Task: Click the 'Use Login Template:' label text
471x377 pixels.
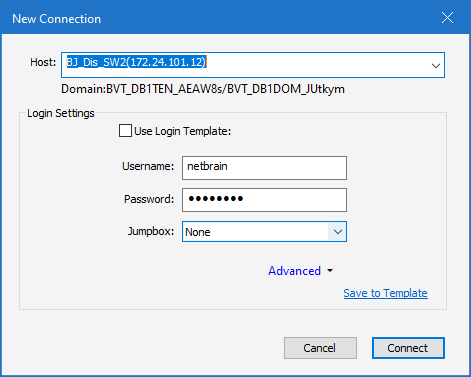Action: click(x=182, y=131)
